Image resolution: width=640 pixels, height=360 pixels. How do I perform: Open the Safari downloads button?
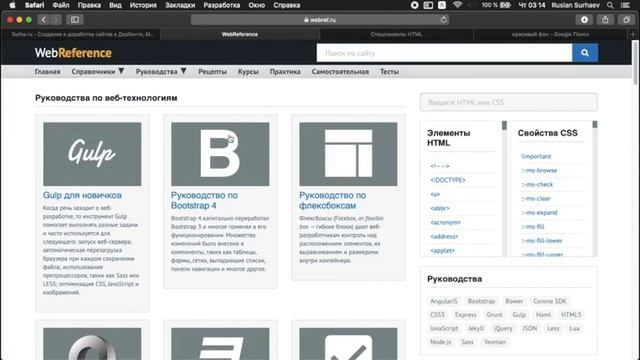click(x=584, y=20)
